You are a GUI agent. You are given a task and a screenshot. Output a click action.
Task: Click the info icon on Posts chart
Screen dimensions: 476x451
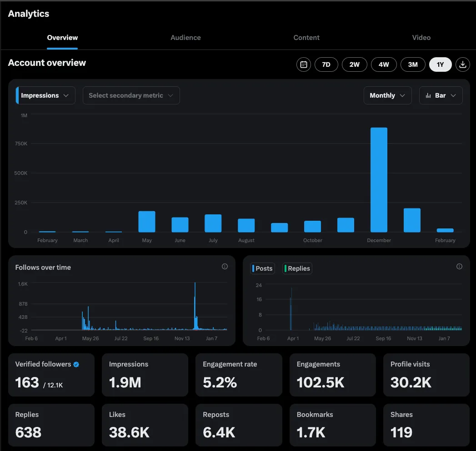coord(459,267)
